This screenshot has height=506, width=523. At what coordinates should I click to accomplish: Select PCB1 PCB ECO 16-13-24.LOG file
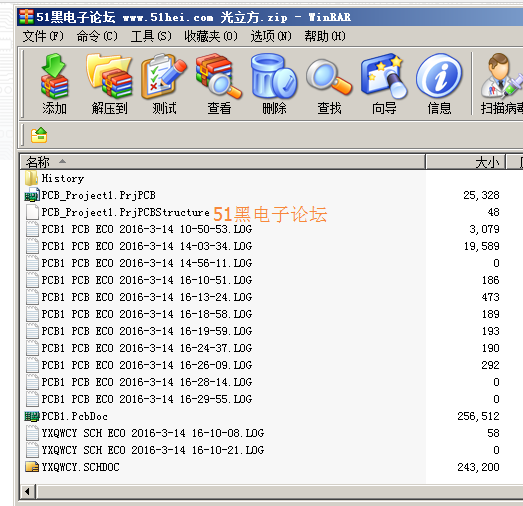[147, 297]
